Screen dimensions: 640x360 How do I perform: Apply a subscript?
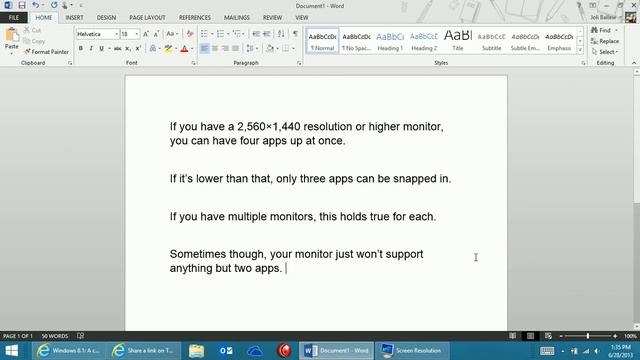pyautogui.click(x=128, y=49)
